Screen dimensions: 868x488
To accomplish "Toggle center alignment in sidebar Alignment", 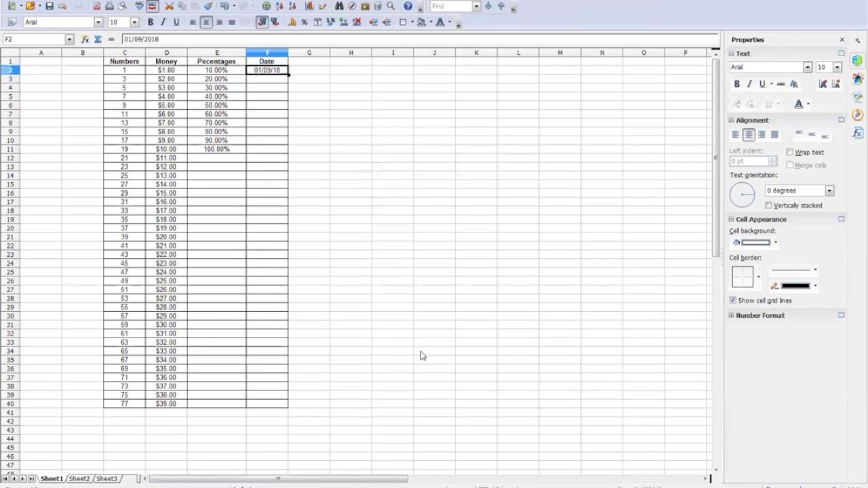I will click(749, 135).
